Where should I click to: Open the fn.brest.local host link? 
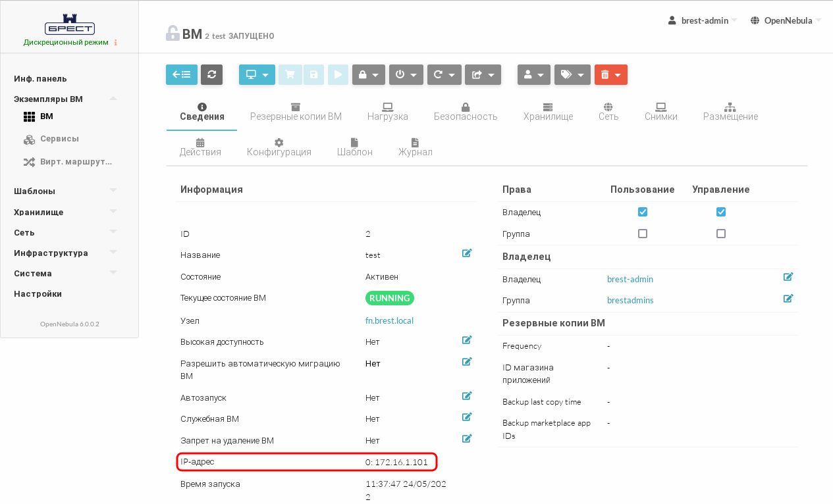click(x=389, y=321)
